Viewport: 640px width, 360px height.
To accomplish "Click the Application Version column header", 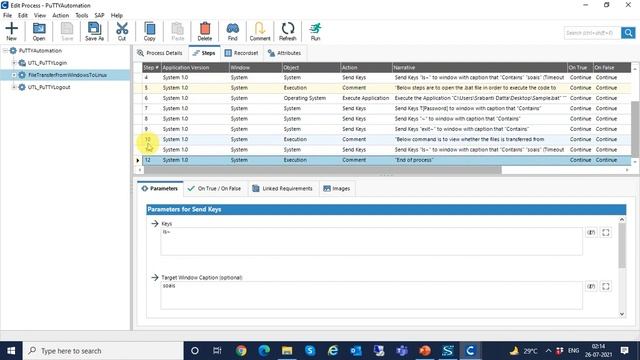I will click(x=195, y=67).
